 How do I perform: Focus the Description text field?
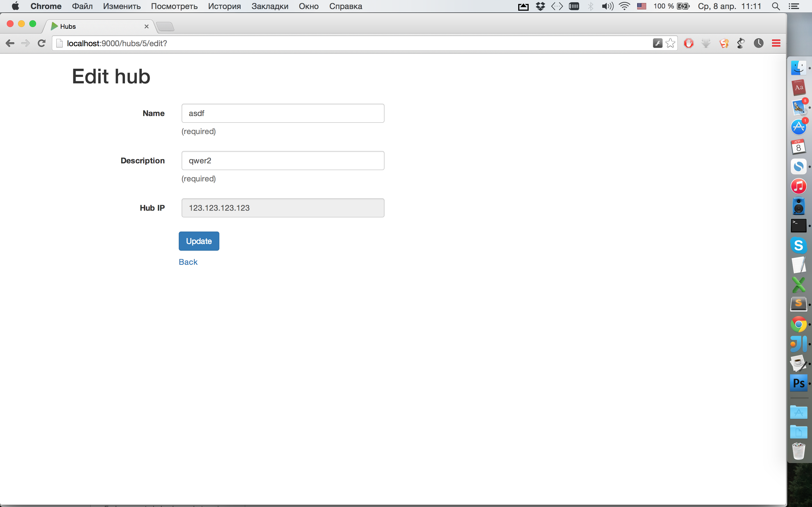click(x=283, y=161)
